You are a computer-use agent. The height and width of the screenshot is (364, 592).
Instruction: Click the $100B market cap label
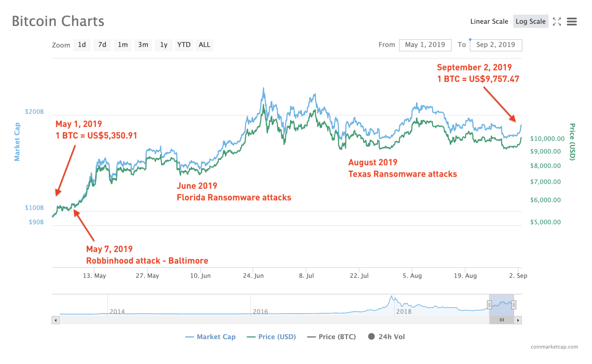(34, 208)
